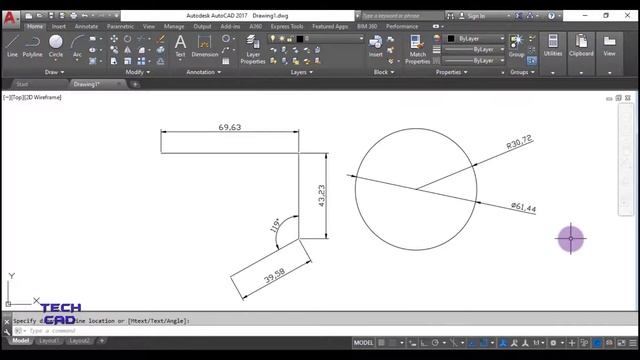Select the Line tool
This screenshot has width=640, height=360.
12,46
